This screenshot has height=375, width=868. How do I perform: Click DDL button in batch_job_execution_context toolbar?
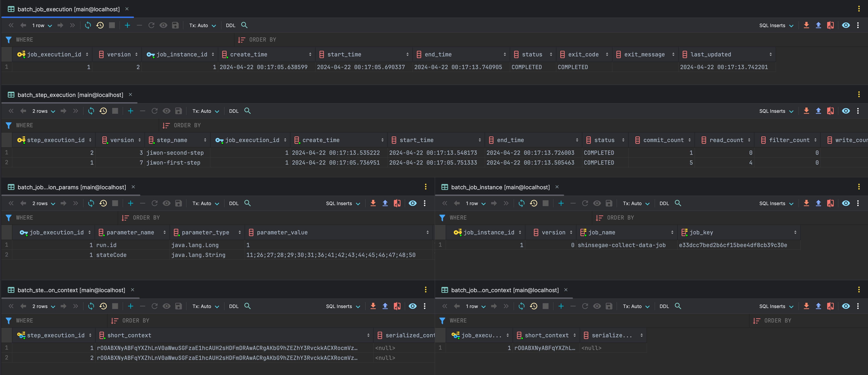click(664, 306)
